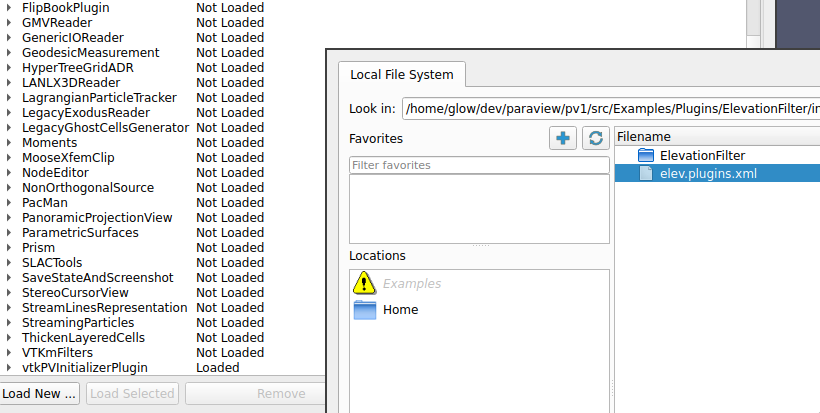
Task: Expand the PacMan plugin entry
Action: (x=8, y=203)
